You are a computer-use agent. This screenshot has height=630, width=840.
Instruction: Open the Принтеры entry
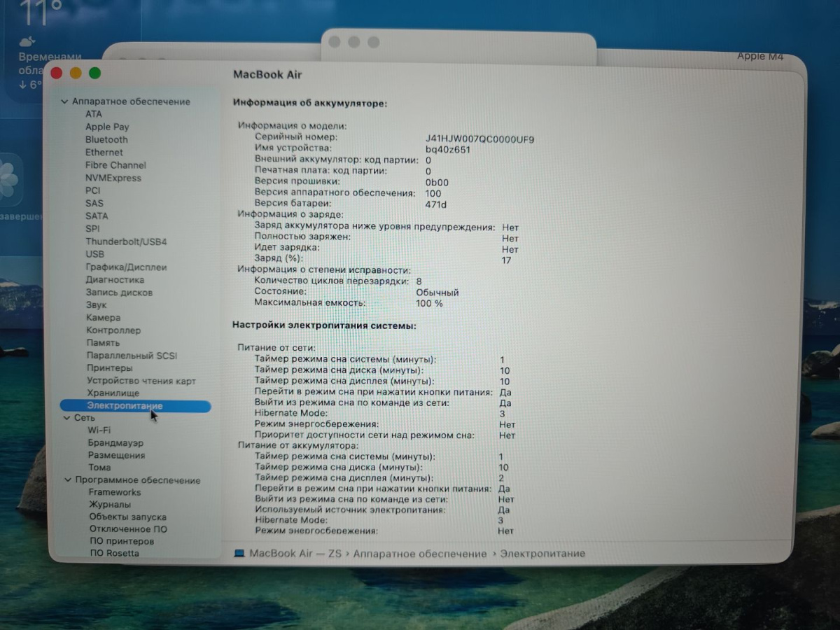point(110,368)
